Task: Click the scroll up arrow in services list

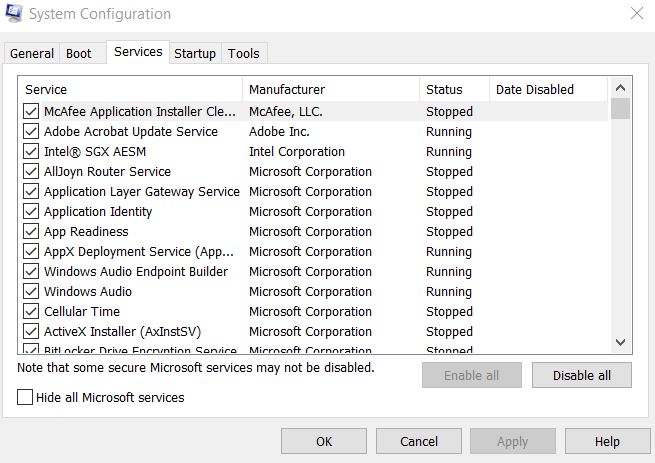Action: (620, 88)
